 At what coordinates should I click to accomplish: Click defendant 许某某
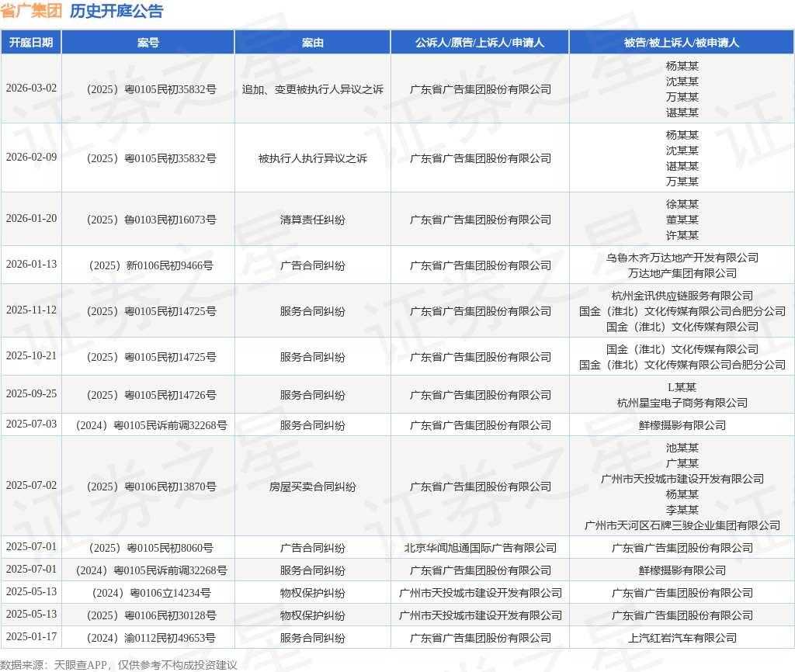[x=682, y=235]
